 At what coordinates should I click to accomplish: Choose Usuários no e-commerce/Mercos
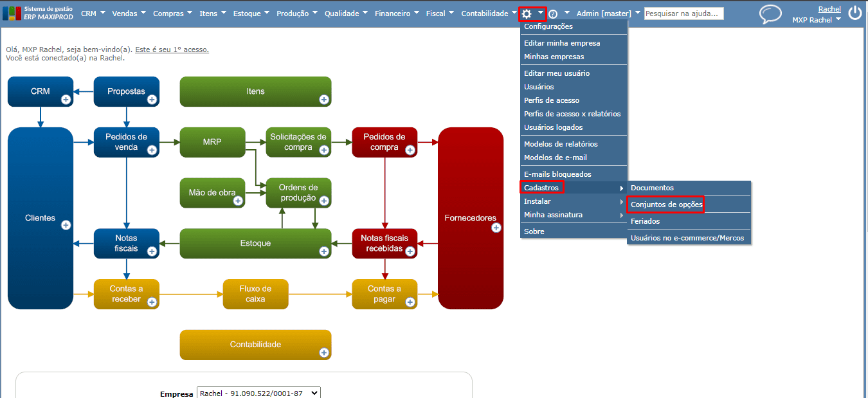coord(689,238)
